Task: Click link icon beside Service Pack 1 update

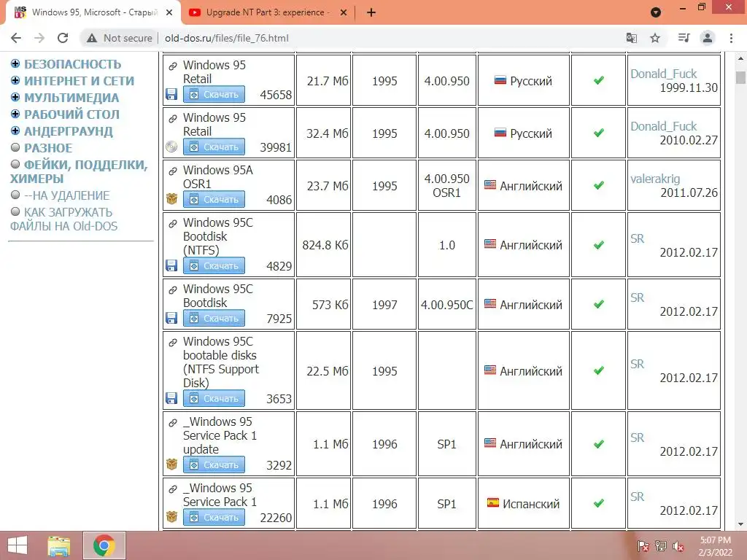Action: click(173, 422)
